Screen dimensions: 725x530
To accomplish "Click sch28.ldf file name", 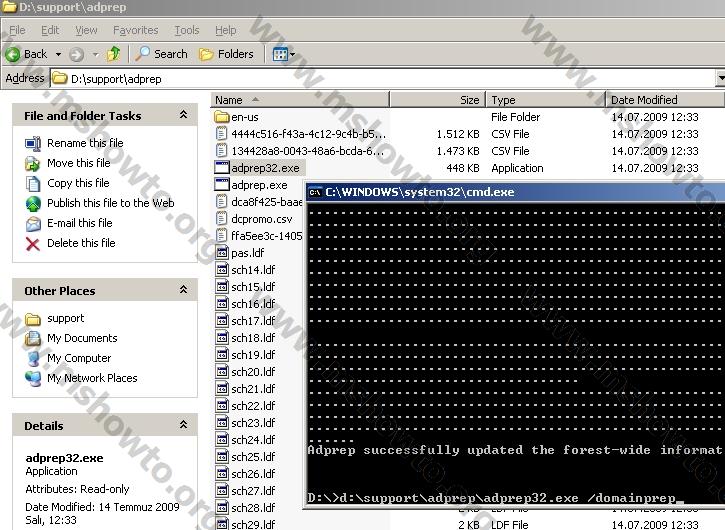I will (x=253, y=508).
